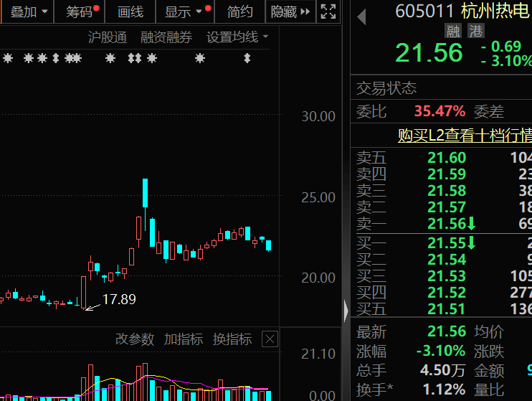The width and height of the screenshot is (532, 401).
Task: Click the 购买L2查看十档行情 link
Action: click(x=465, y=135)
